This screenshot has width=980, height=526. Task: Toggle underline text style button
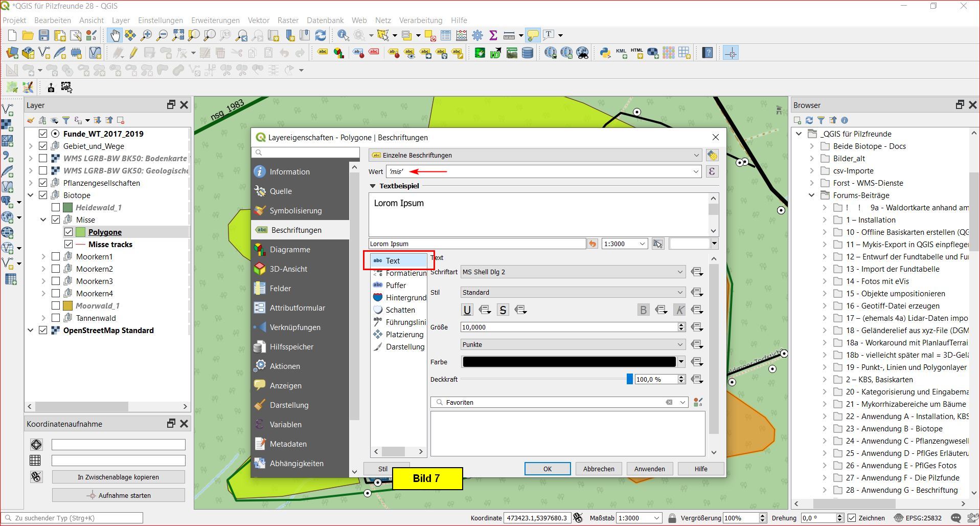[x=467, y=310]
